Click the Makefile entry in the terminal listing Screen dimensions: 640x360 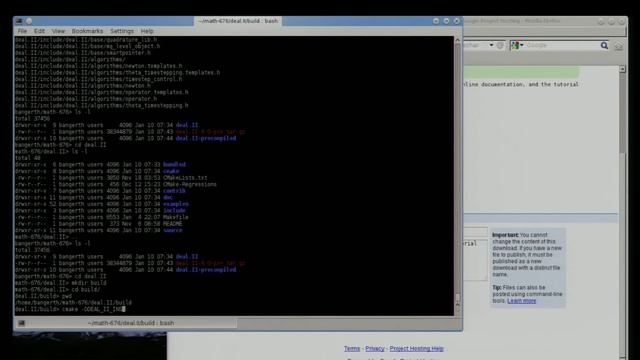click(176, 217)
